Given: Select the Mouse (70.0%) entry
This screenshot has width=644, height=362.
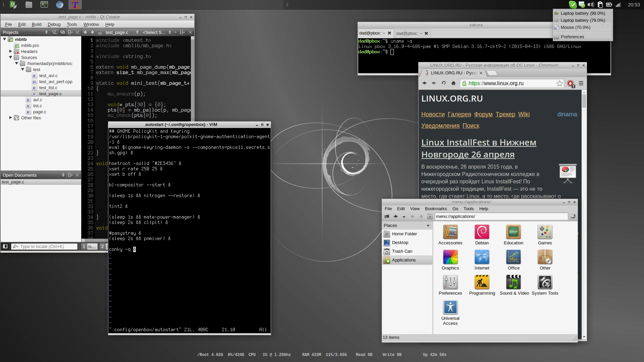Looking at the screenshot, I should pyautogui.click(x=583, y=27).
